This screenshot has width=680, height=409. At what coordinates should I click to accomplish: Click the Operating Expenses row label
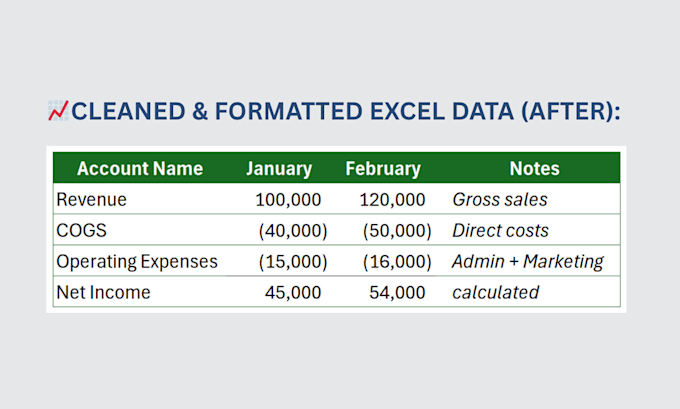coord(137,262)
